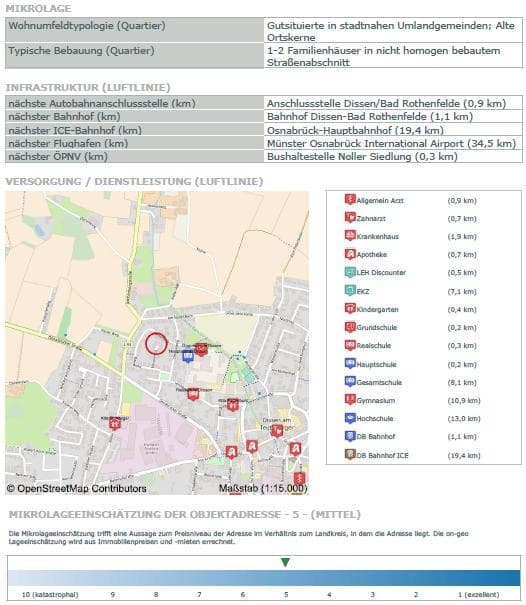Click the Kindergarten marker above the pink area
This screenshot has height=605, width=526.
point(114,423)
